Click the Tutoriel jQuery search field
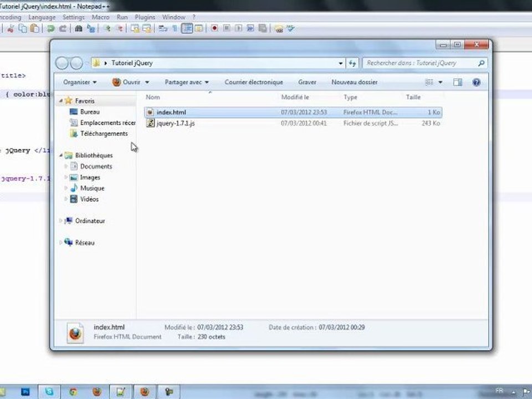 tap(425, 63)
